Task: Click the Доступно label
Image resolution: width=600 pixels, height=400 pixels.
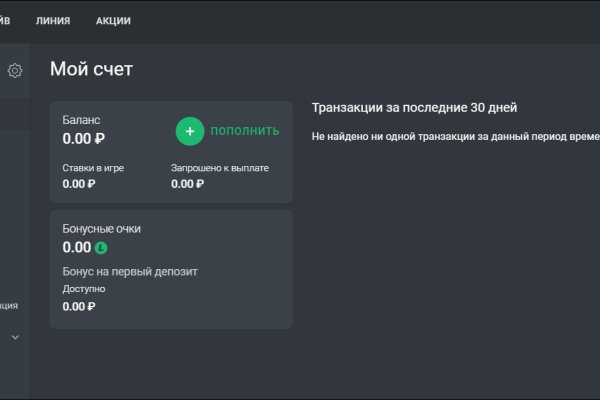Action: 83,289
